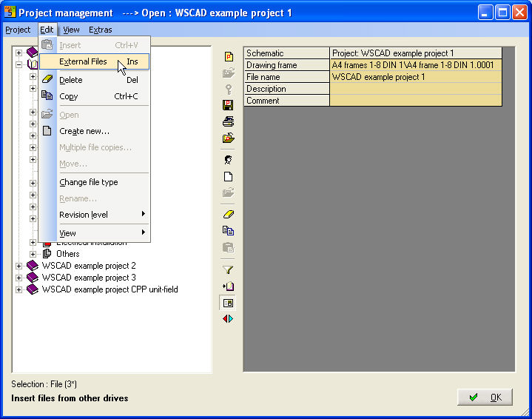Choose External Files from Edit menu
The width and height of the screenshot is (532, 419).
[94, 61]
